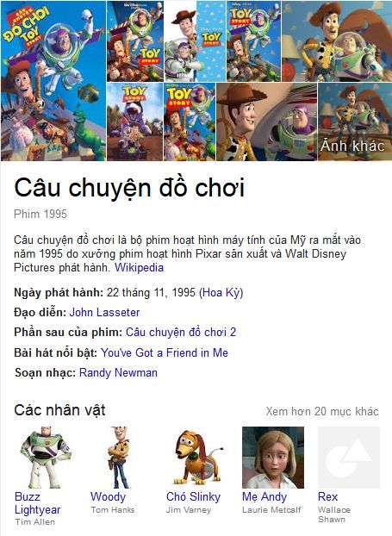Select the Mẹ Andy name link
Viewport: 392px width, 536px height.
tap(264, 496)
